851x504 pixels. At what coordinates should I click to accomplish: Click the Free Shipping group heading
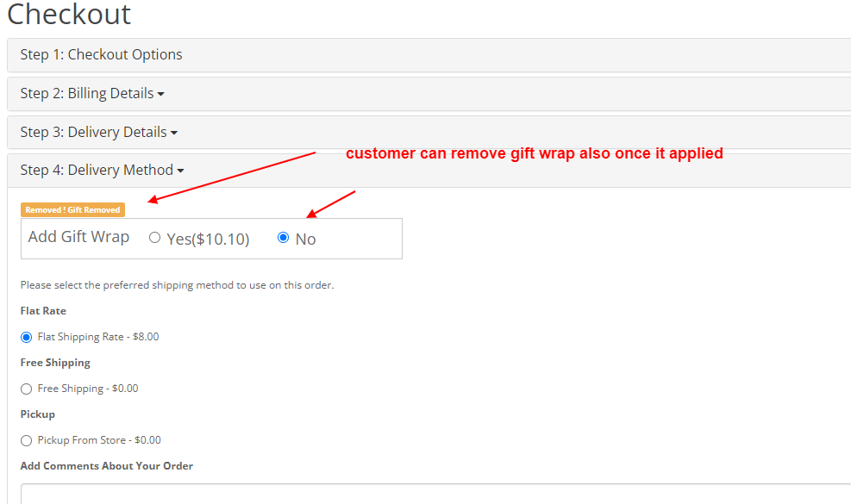pyautogui.click(x=55, y=362)
